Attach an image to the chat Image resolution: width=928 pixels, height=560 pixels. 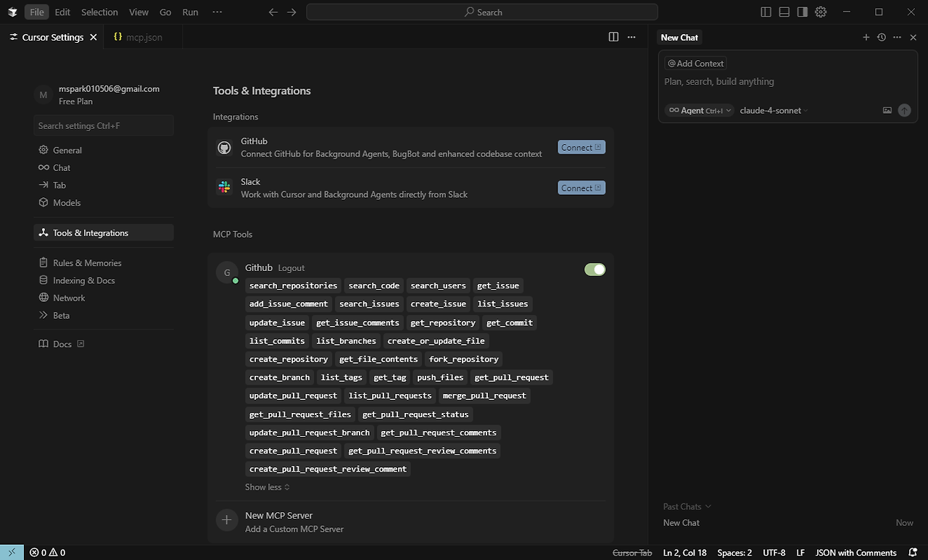coord(887,110)
